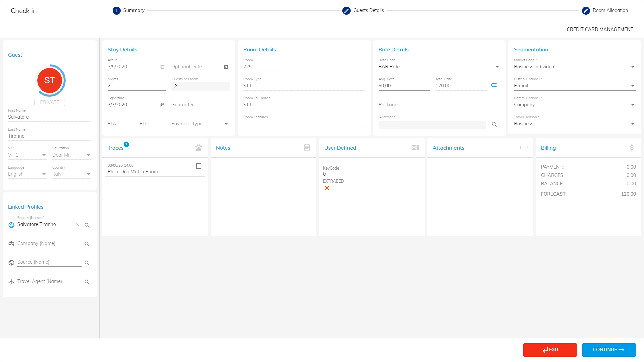Open the Departure date calendar picker
The height and width of the screenshot is (362, 644).
[162, 105]
